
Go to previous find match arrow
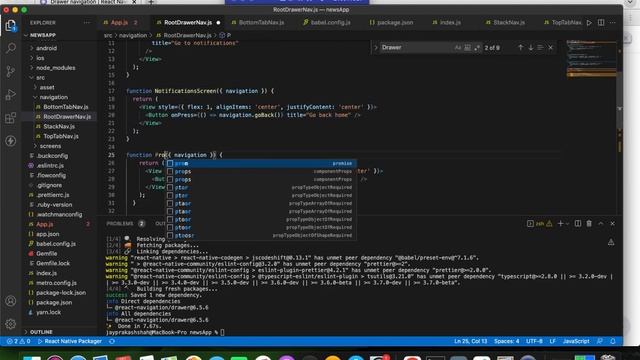pyautogui.click(x=520, y=48)
